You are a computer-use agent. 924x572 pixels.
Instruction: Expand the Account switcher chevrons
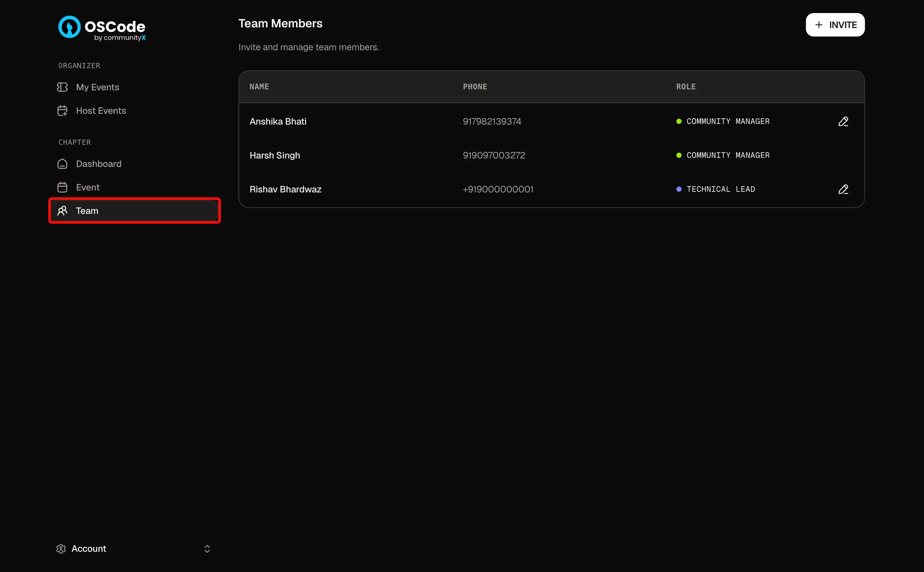(x=207, y=549)
